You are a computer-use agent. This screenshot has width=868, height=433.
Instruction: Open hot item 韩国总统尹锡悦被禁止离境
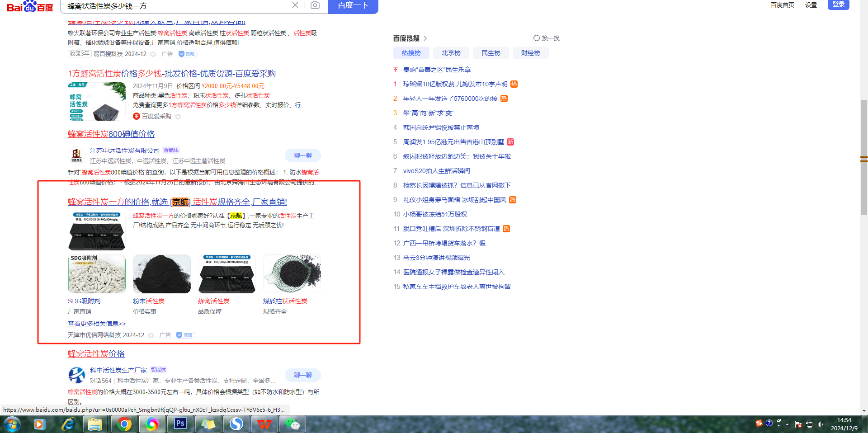coord(441,127)
